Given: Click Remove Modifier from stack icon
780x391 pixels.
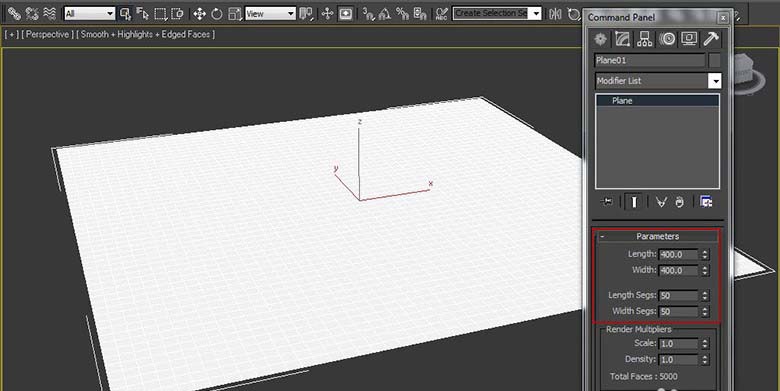Looking at the screenshot, I should [680, 201].
